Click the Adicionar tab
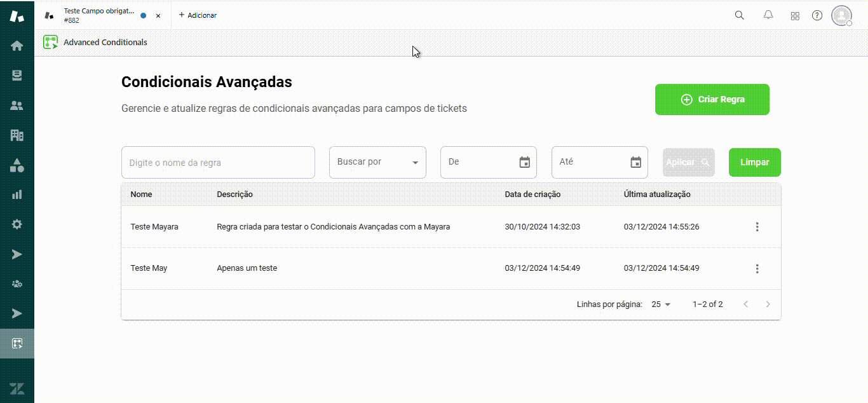Screen dimensions: 868x403 198,15
